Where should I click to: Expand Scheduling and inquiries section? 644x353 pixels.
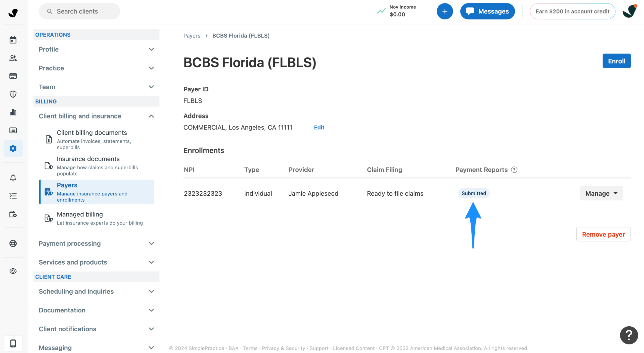tap(96, 292)
